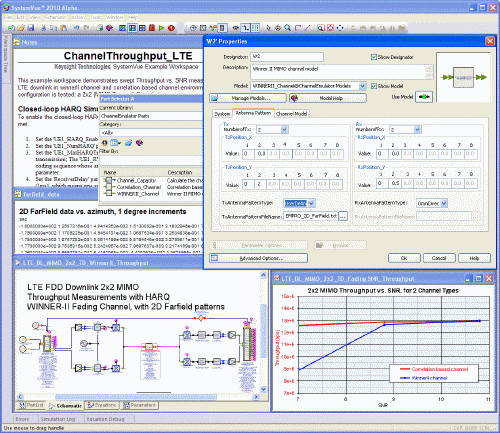The width and height of the screenshot is (500, 433).
Task: Expand the numberOfTx dropdown
Action: click(x=284, y=129)
